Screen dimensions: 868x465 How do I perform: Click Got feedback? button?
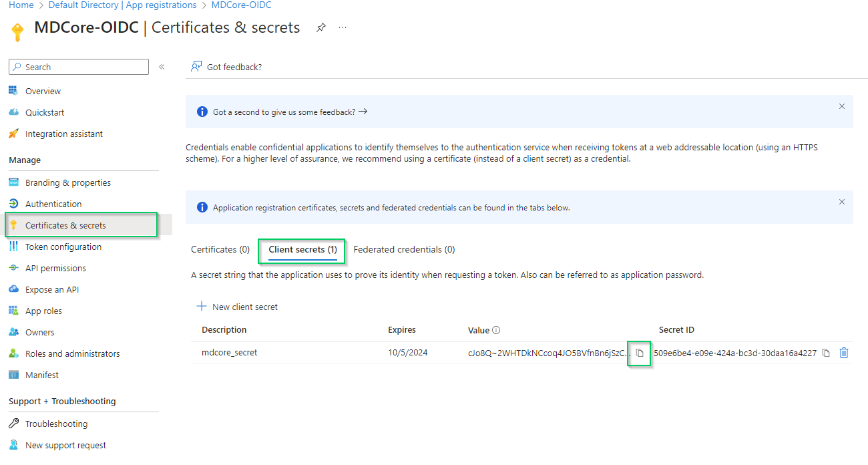tap(226, 67)
